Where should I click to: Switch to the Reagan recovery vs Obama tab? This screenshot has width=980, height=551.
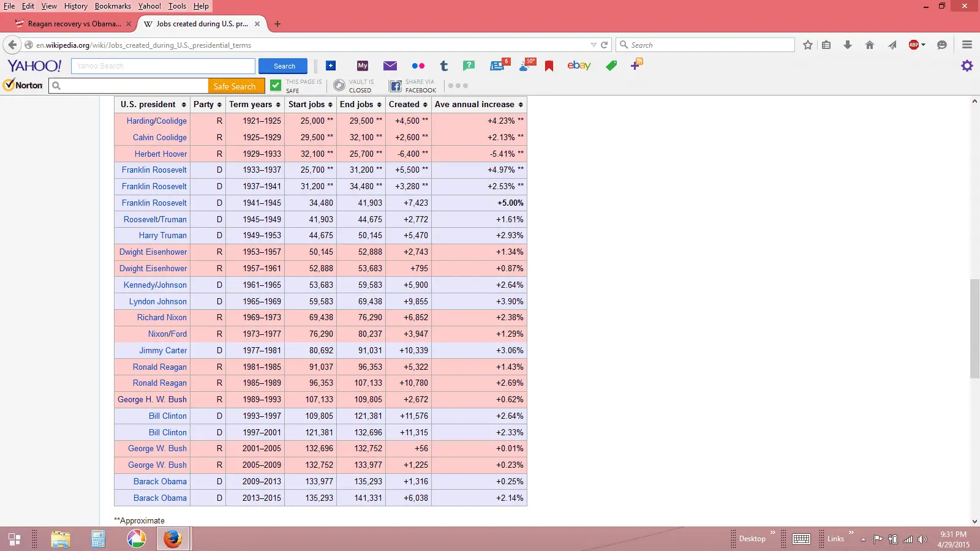[x=73, y=24]
